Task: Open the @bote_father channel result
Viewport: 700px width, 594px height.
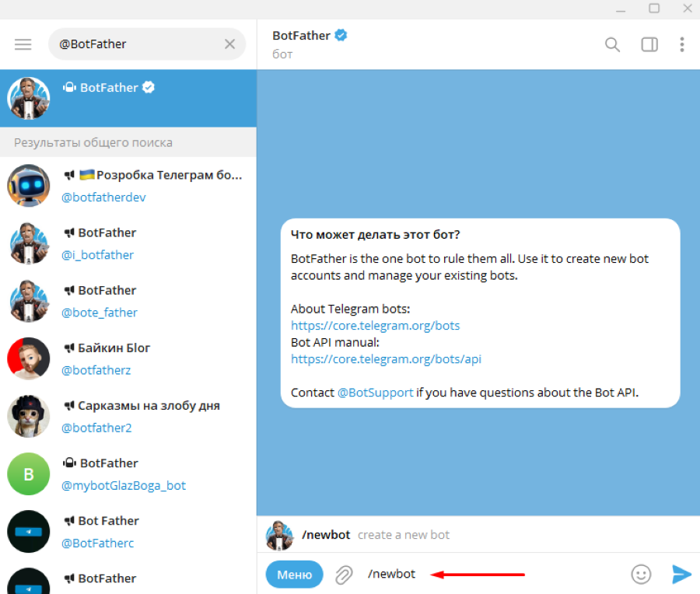Action: [x=128, y=301]
